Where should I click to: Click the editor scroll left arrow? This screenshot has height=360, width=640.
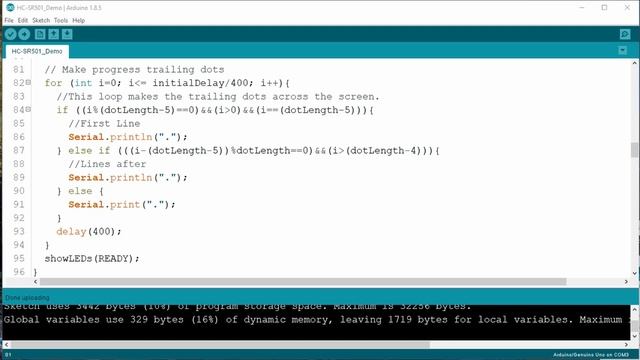point(36,282)
